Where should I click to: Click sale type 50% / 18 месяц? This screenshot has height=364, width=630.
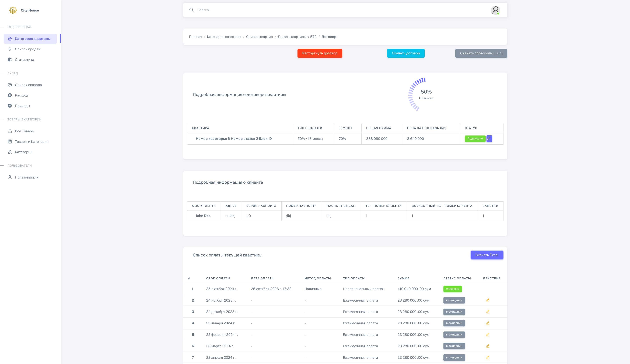[310, 139]
